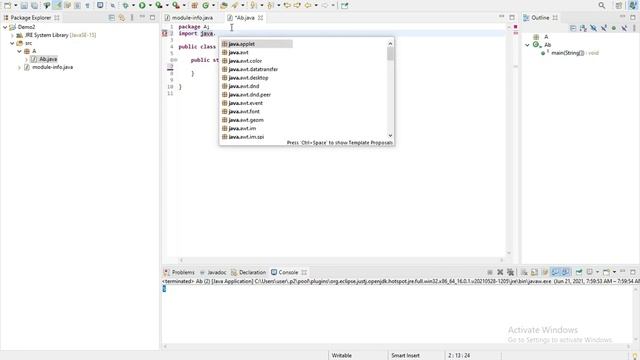640x360 pixels.
Task: Collapse package A in Package Explorer
Action: [20, 51]
